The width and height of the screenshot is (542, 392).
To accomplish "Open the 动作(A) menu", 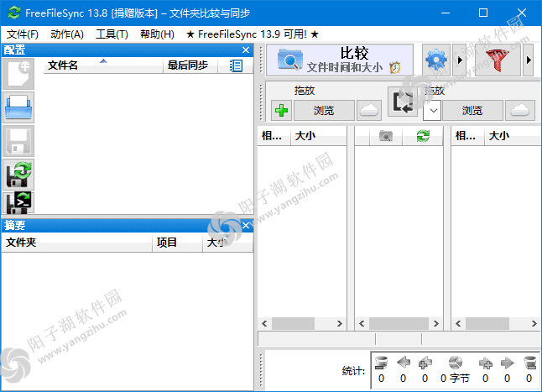I will tap(67, 34).
